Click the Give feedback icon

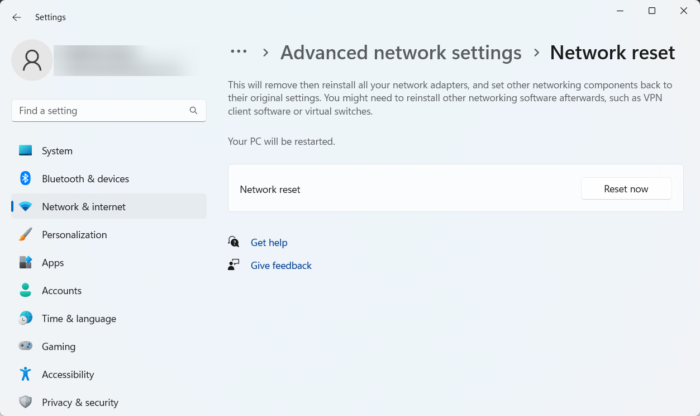[234, 265]
